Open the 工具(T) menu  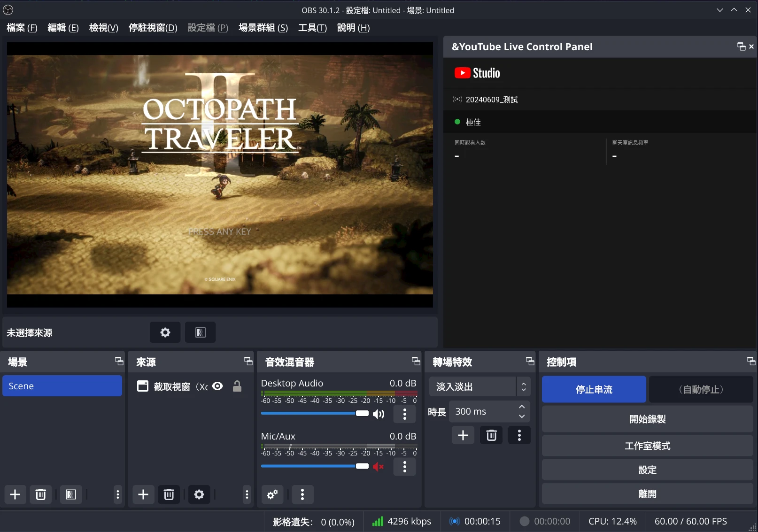coord(312,28)
